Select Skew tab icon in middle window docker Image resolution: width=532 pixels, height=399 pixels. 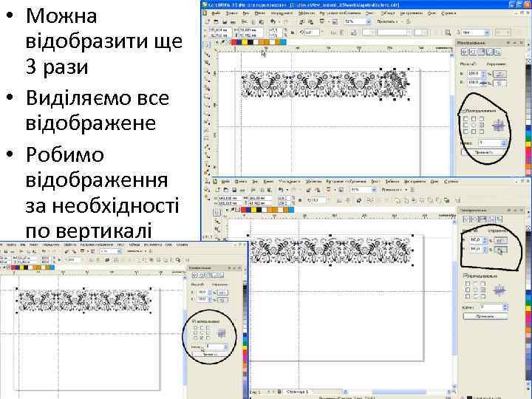[499, 219]
